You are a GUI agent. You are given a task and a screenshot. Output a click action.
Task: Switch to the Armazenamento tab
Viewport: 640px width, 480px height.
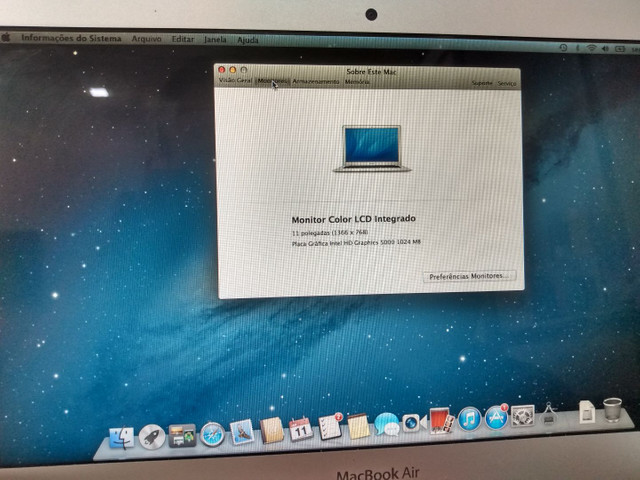point(316,82)
